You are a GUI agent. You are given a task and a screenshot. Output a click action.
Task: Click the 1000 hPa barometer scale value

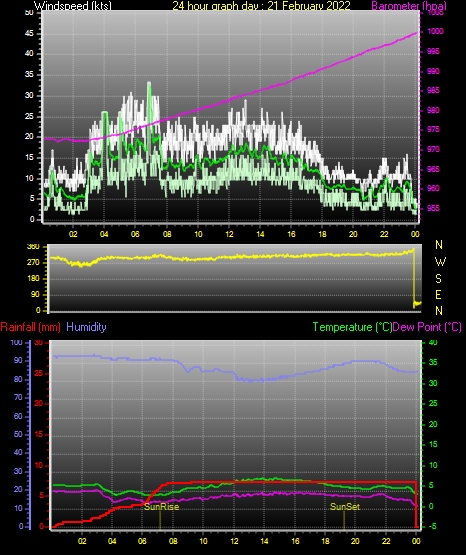pos(435,31)
